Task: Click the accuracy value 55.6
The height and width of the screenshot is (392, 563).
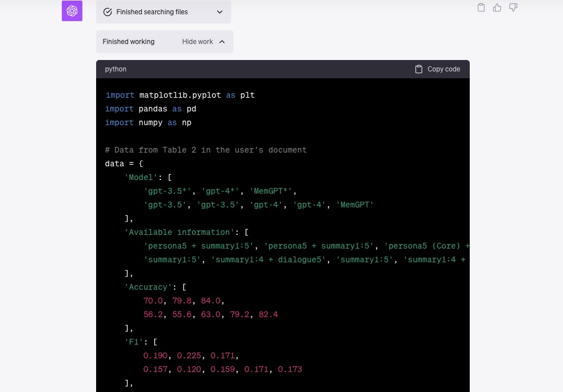Action: pyautogui.click(x=182, y=314)
